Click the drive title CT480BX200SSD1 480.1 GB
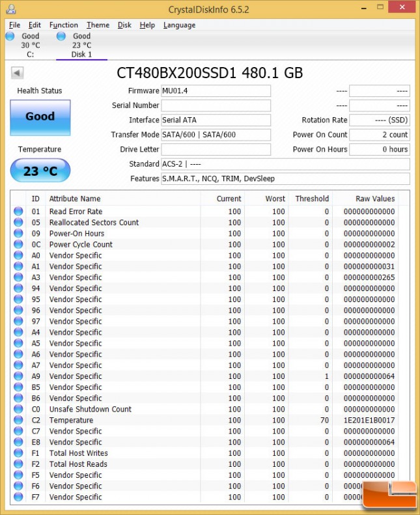Viewport: 420px width, 515px height. [210, 73]
